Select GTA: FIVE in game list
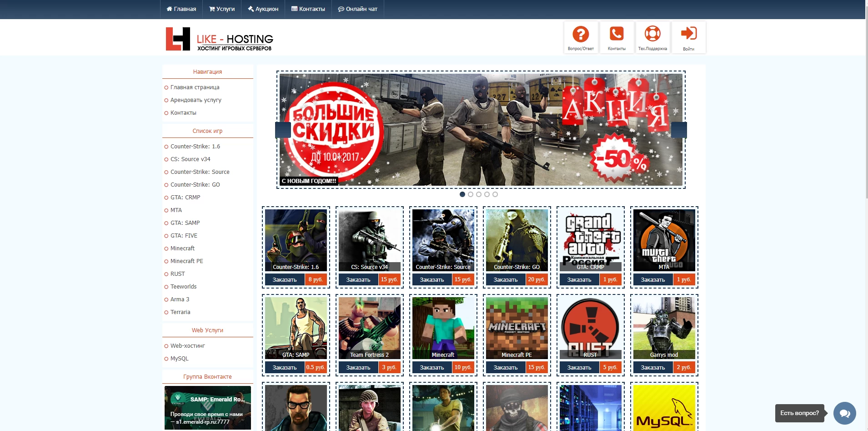 (x=184, y=236)
